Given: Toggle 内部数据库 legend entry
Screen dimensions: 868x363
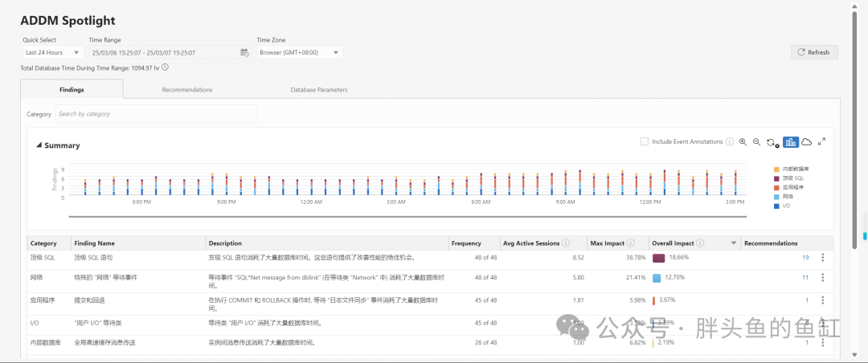Looking at the screenshot, I should [x=792, y=168].
